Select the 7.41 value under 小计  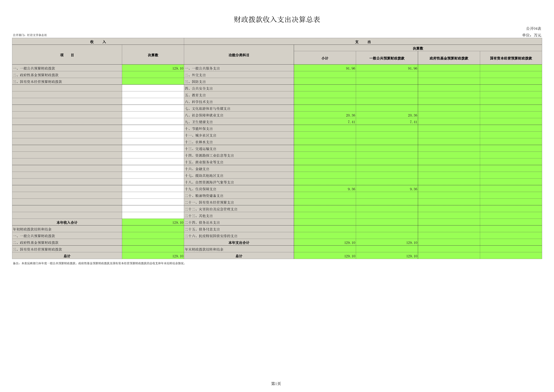[x=351, y=122]
